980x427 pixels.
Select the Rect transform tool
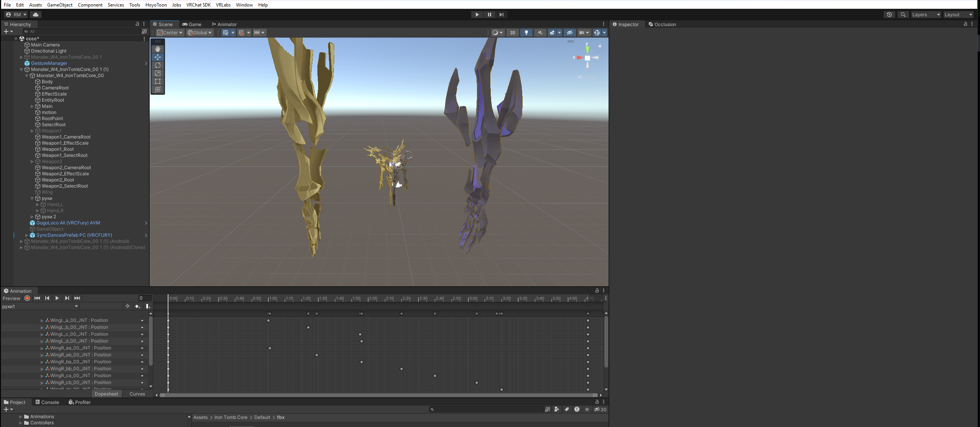tap(158, 81)
